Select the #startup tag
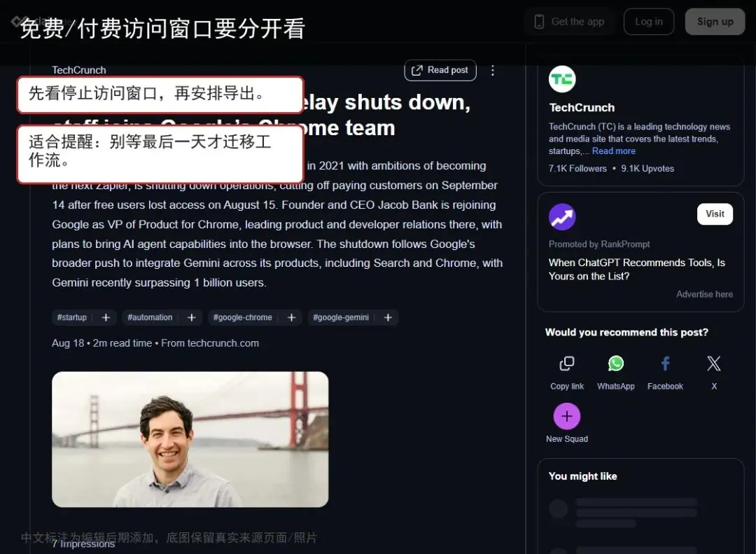Screen dimensions: 756x554 click(x=72, y=317)
